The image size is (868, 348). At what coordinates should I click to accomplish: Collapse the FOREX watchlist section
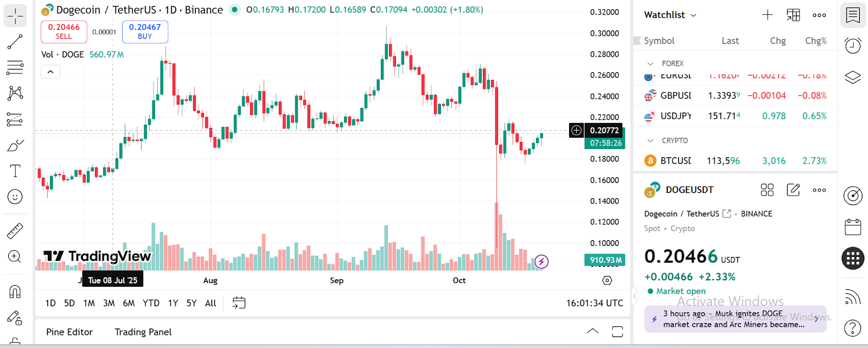coord(650,64)
